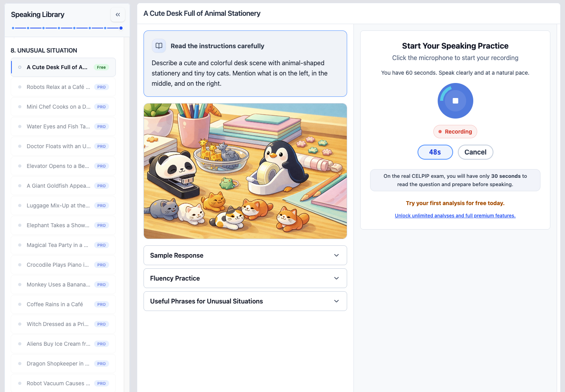Expand the Fluency Practice section
The image size is (565, 392).
pyautogui.click(x=245, y=278)
